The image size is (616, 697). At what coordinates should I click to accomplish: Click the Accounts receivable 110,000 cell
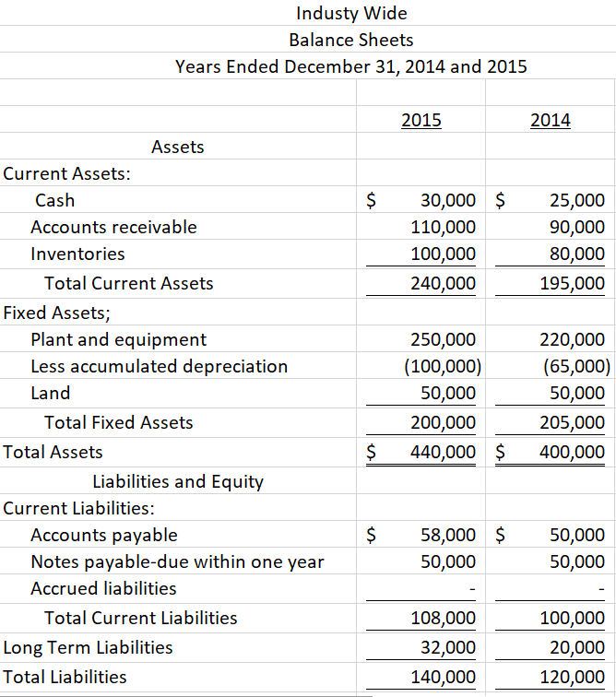[421, 227]
